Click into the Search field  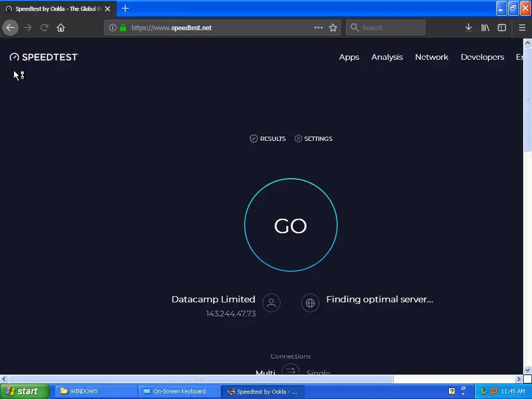386,28
